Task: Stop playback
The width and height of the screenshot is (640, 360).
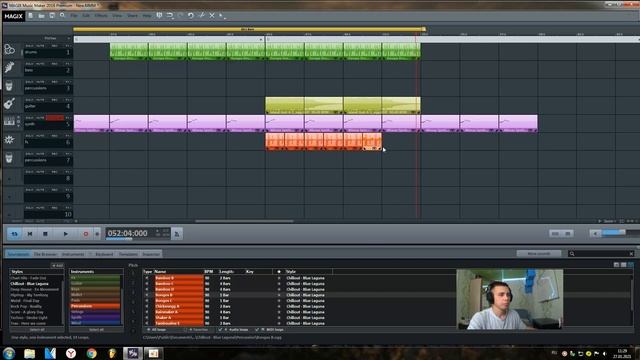Action: pos(45,234)
